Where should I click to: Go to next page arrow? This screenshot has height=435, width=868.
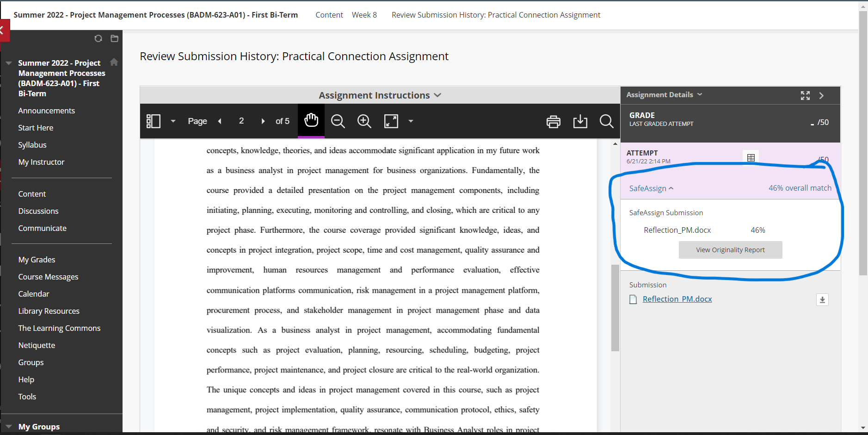click(x=263, y=121)
